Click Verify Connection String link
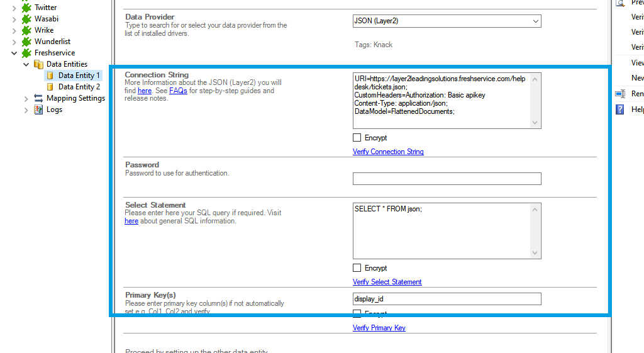The height and width of the screenshot is (353, 644). click(x=388, y=152)
